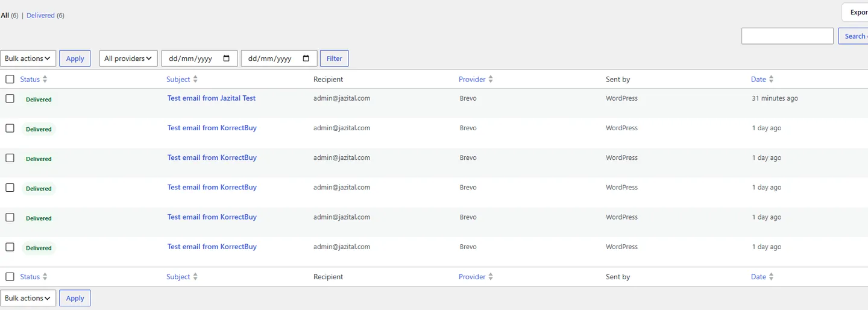Click the sort arrows beside the top Date header
868x310 pixels.
pyautogui.click(x=771, y=80)
